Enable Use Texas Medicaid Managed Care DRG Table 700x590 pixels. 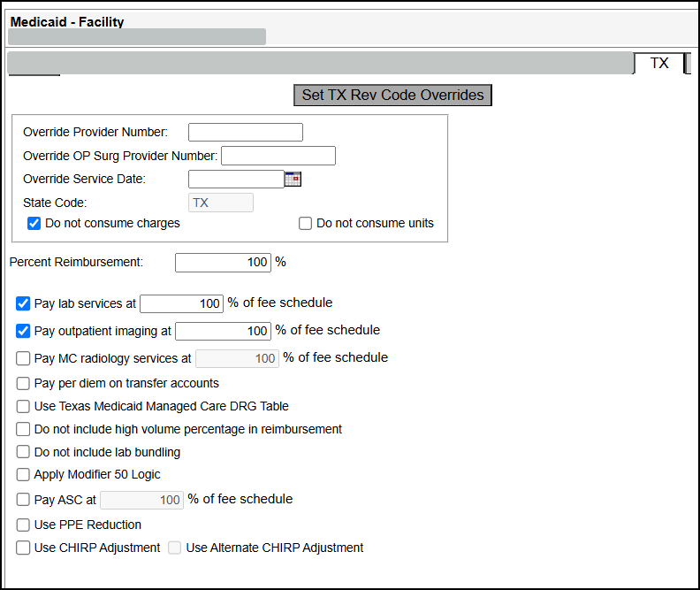coord(23,406)
